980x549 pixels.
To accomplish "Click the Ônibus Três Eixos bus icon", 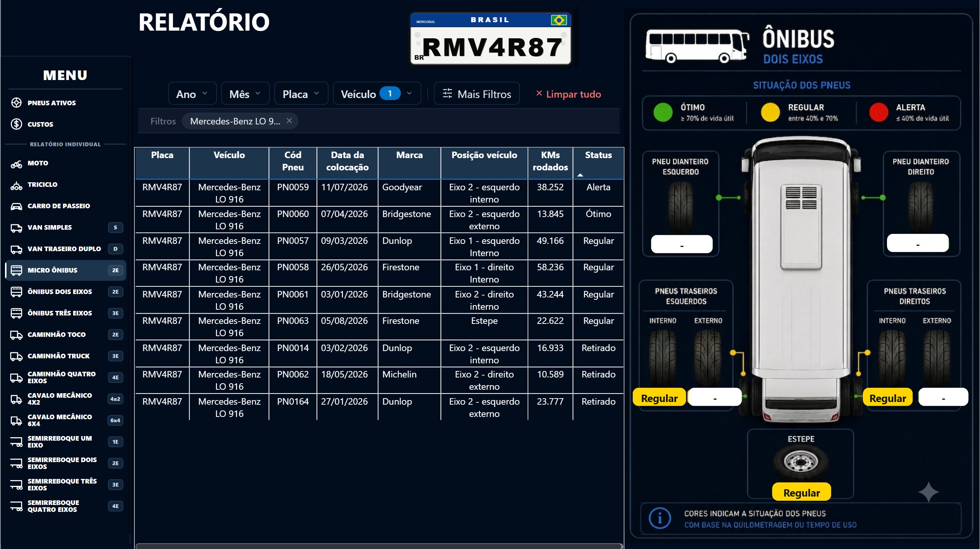I will click(x=16, y=313).
